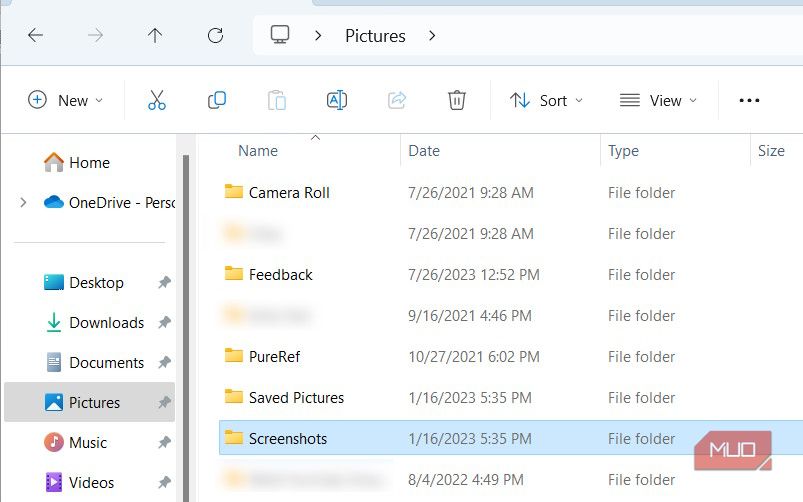
Task: Expand chevron after the monitor icon
Action: pos(318,35)
